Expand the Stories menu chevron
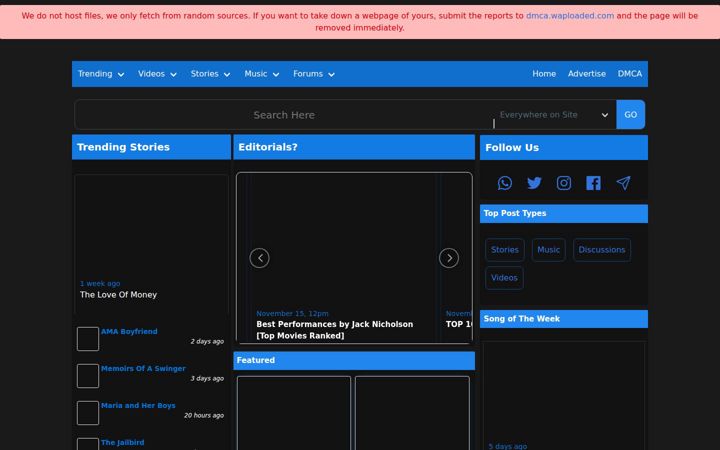 (x=227, y=74)
